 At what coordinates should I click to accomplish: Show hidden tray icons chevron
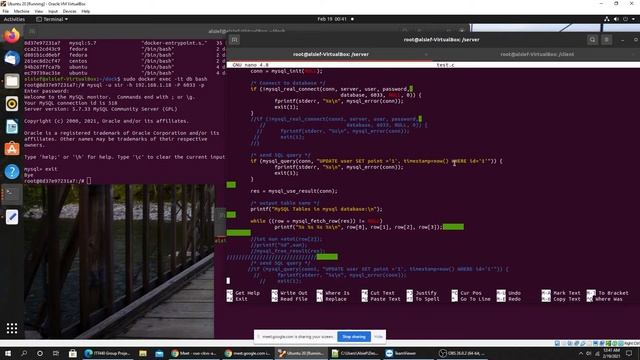click(581, 353)
